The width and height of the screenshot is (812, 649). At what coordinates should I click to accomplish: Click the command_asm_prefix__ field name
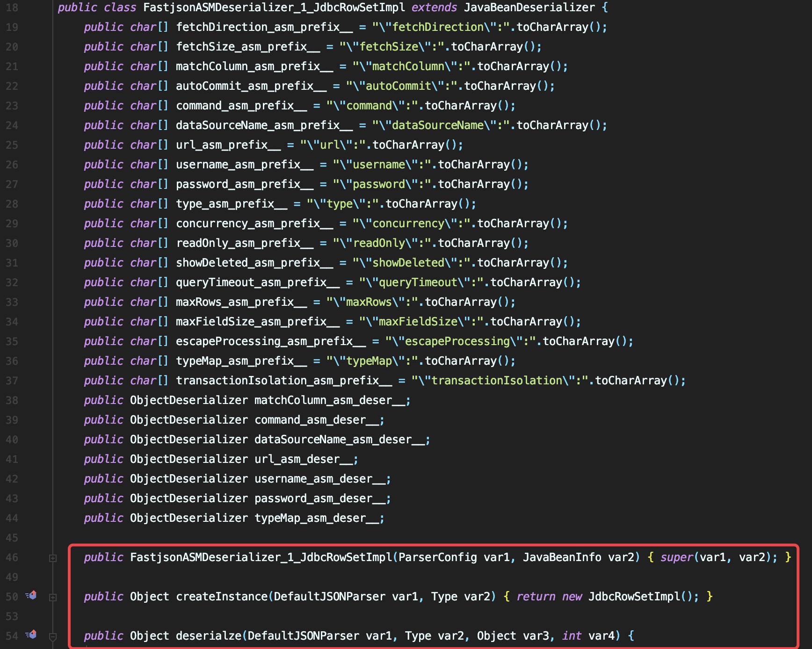(241, 106)
